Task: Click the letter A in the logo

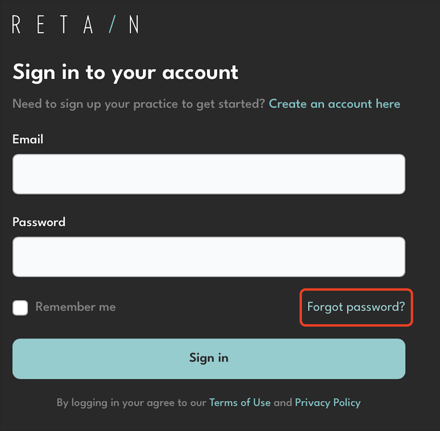Action: click(88, 25)
